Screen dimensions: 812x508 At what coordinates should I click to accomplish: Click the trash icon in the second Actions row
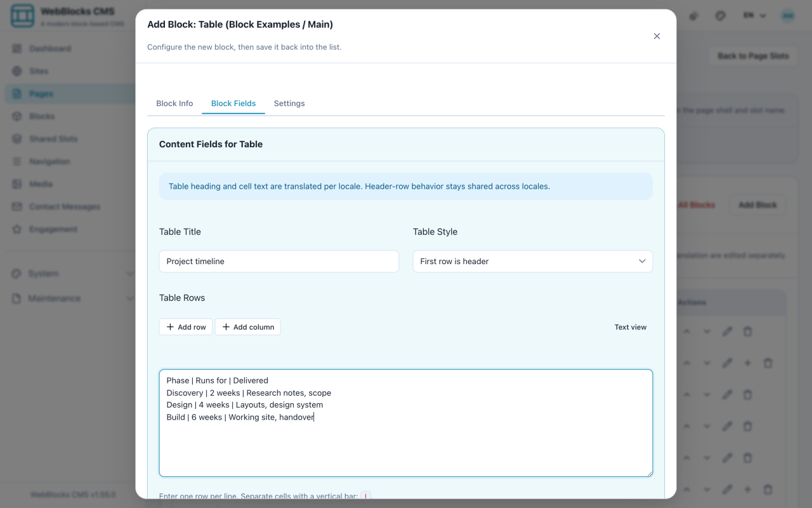click(768, 363)
